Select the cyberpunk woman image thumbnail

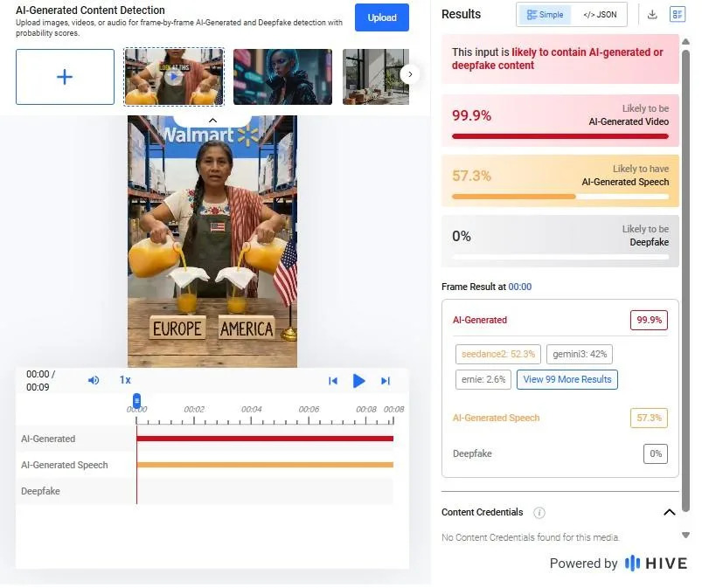click(282, 77)
